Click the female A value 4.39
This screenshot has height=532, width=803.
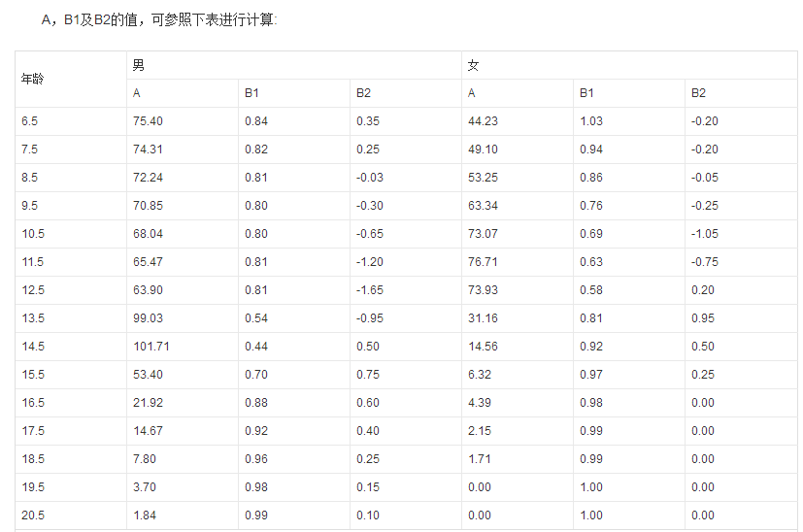[x=480, y=403]
